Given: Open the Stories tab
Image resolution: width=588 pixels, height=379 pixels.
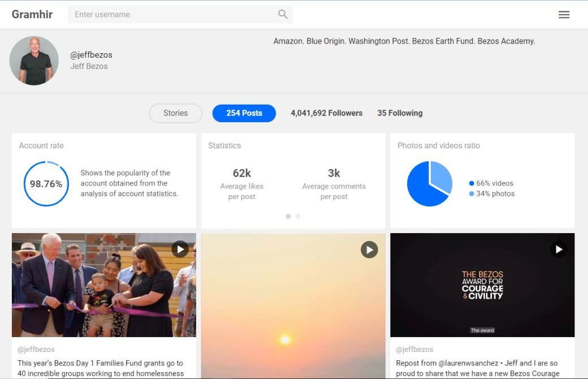Looking at the screenshot, I should pyautogui.click(x=175, y=113).
